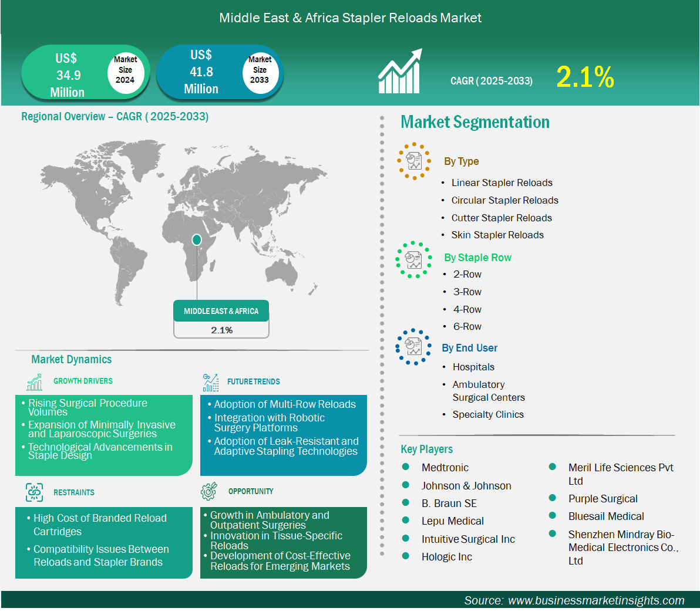
Task: Click the map marker over Africa
Action: coord(197,240)
